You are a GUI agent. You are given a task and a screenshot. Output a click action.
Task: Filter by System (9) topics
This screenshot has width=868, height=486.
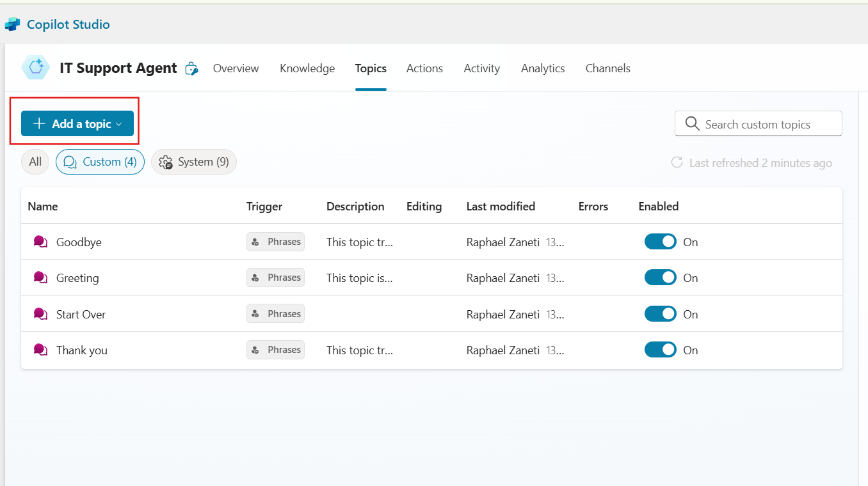(x=194, y=162)
